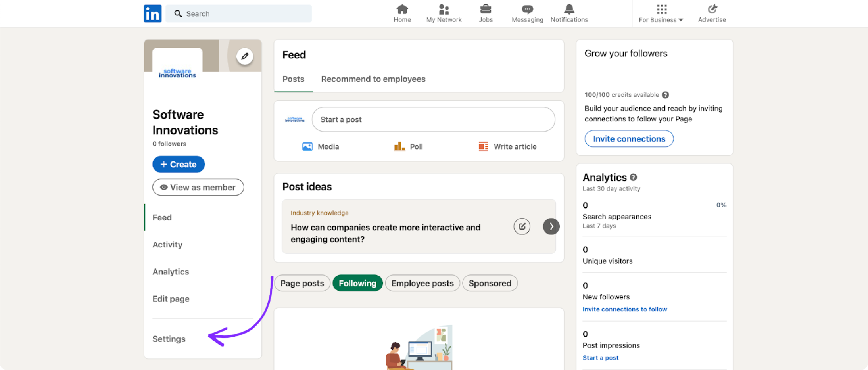This screenshot has width=868, height=370.
Task: Toggle the Following feed filter
Action: [357, 283]
